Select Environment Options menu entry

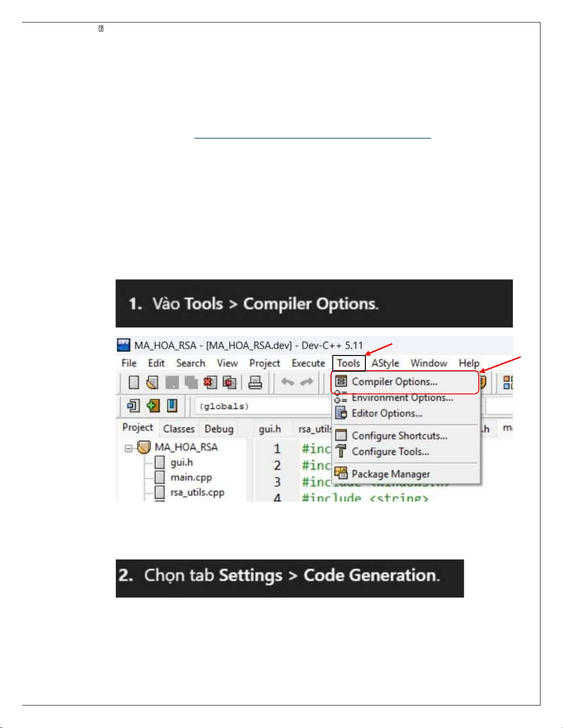(x=402, y=398)
